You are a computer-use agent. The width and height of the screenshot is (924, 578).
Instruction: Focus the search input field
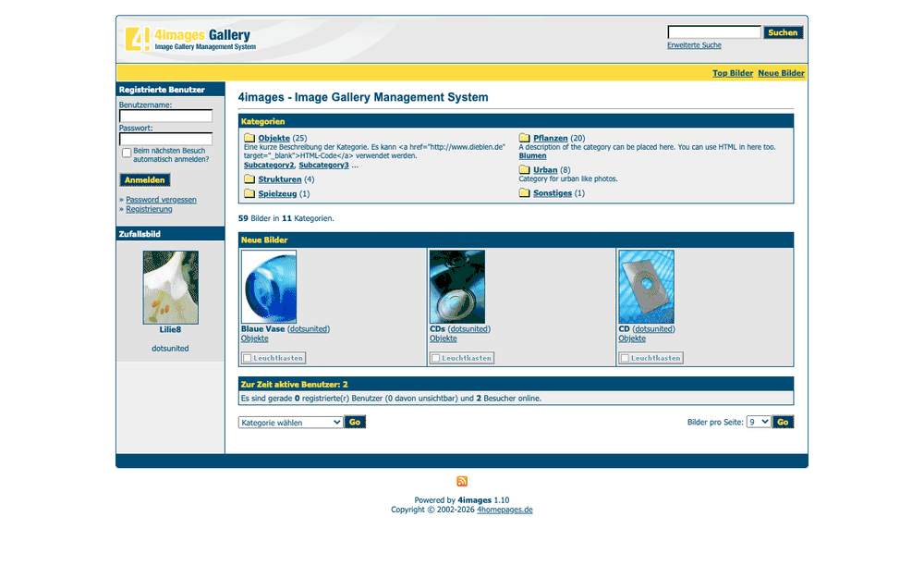tap(714, 31)
